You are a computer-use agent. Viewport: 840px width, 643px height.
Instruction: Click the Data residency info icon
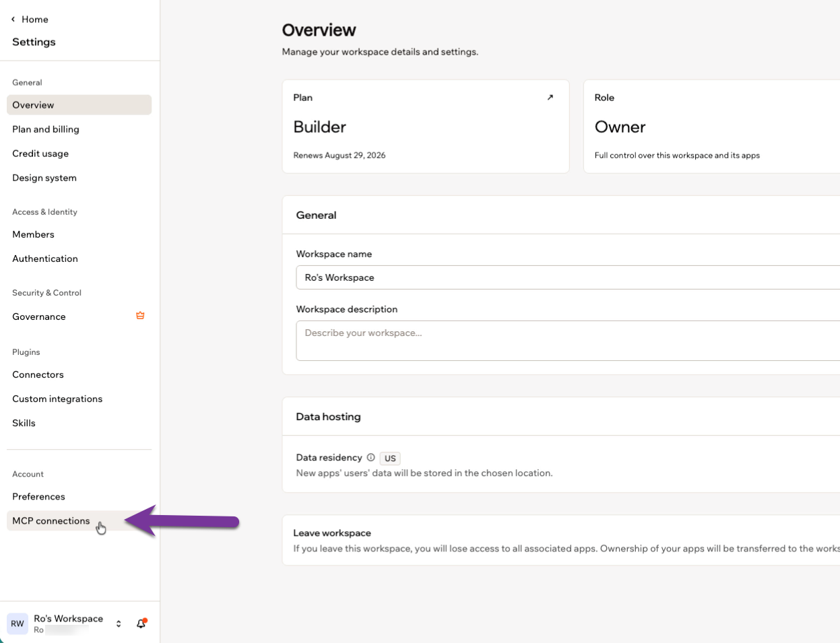pos(370,458)
